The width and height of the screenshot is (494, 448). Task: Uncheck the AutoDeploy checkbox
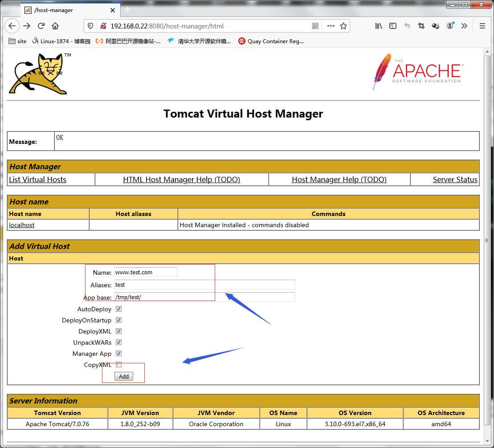(119, 309)
